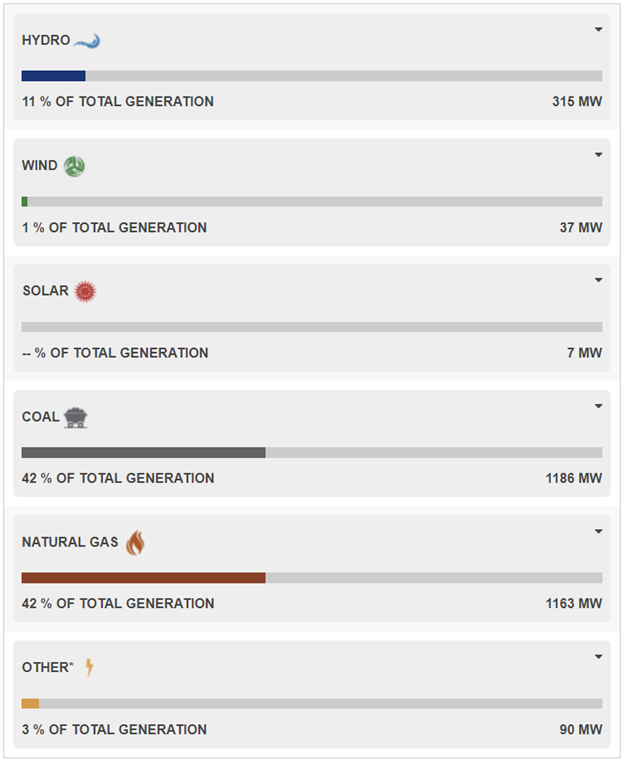Click the green Wind turbine icon
Viewport: 624px width, 760px height.
point(75,166)
